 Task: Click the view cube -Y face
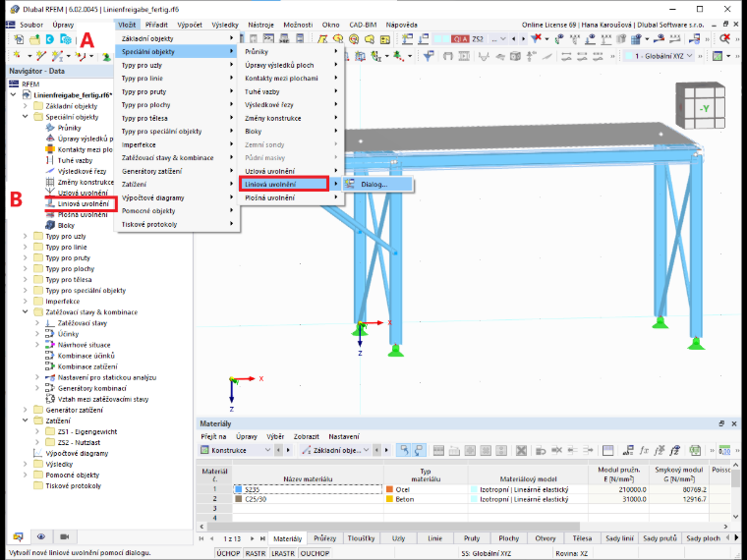(704, 109)
